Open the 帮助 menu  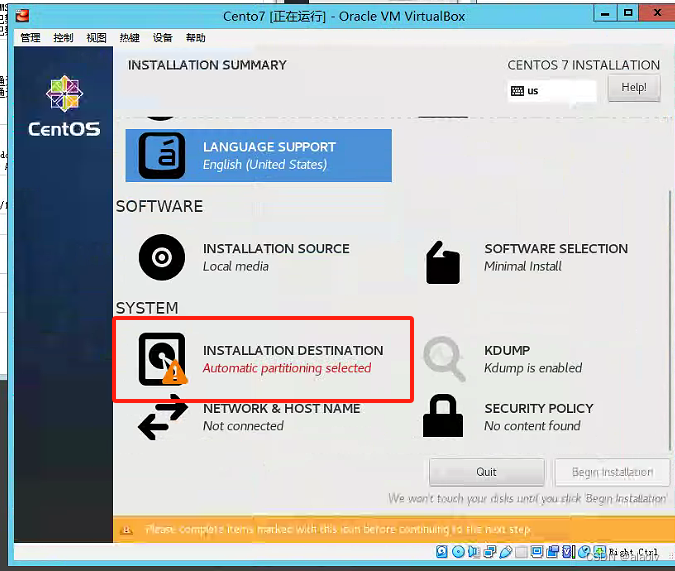click(x=195, y=38)
